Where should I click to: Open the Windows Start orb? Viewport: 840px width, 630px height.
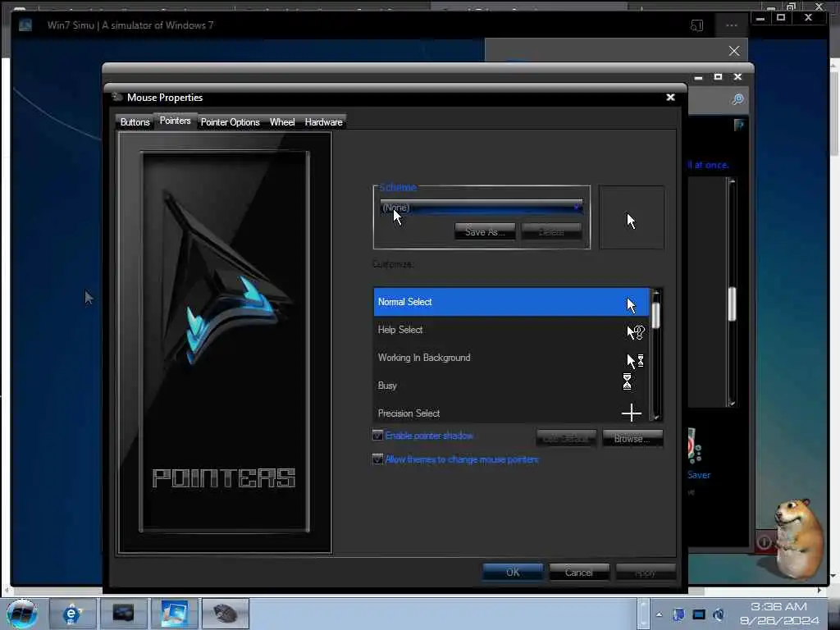coord(22,614)
